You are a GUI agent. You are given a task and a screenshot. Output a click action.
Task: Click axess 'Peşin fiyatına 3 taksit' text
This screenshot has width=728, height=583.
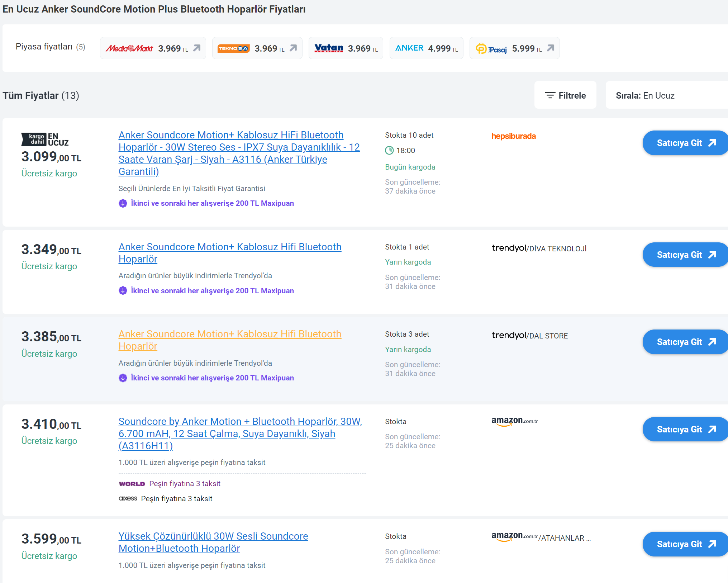coord(177,499)
